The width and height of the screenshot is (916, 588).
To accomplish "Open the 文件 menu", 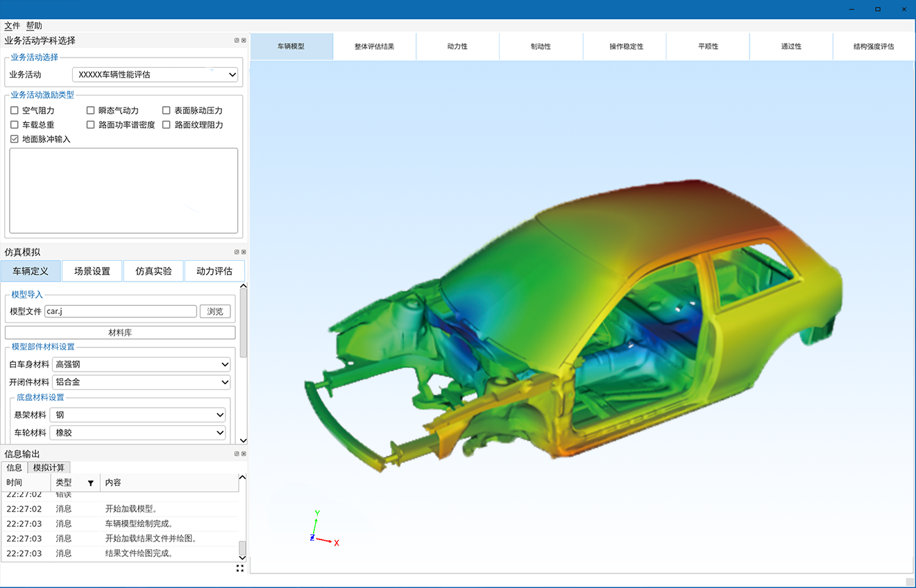I will coord(12,26).
